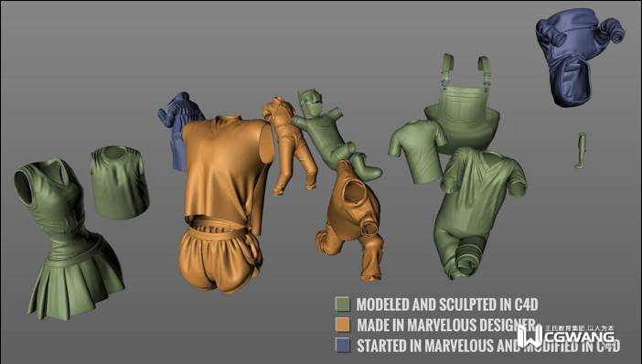
Task: Click the text "STARTED IN MARVELOUS AND MODIFIED IN C4D"
Action: [x=488, y=346]
